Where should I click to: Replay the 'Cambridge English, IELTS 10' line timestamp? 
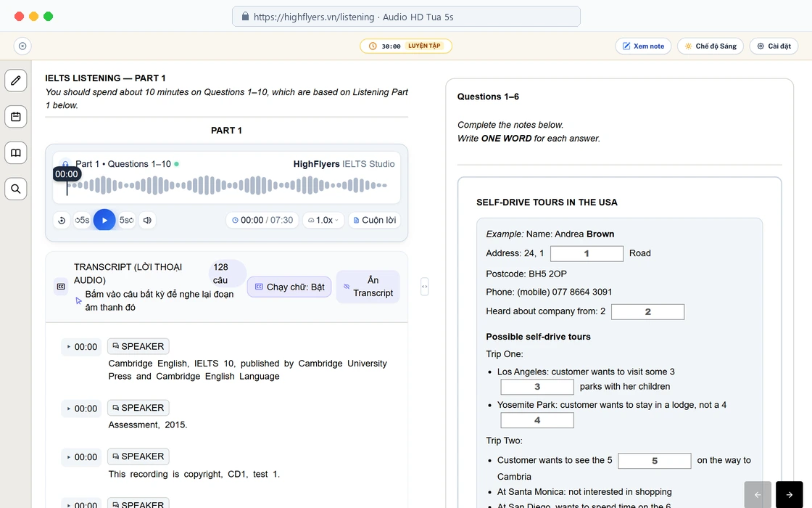click(x=82, y=347)
